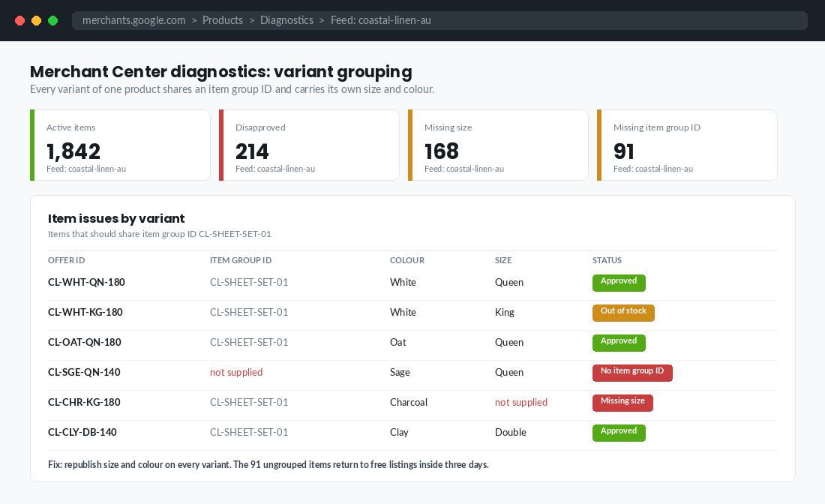This screenshot has width=825, height=504.
Task: Click the King size cell
Action: pyautogui.click(x=505, y=313)
